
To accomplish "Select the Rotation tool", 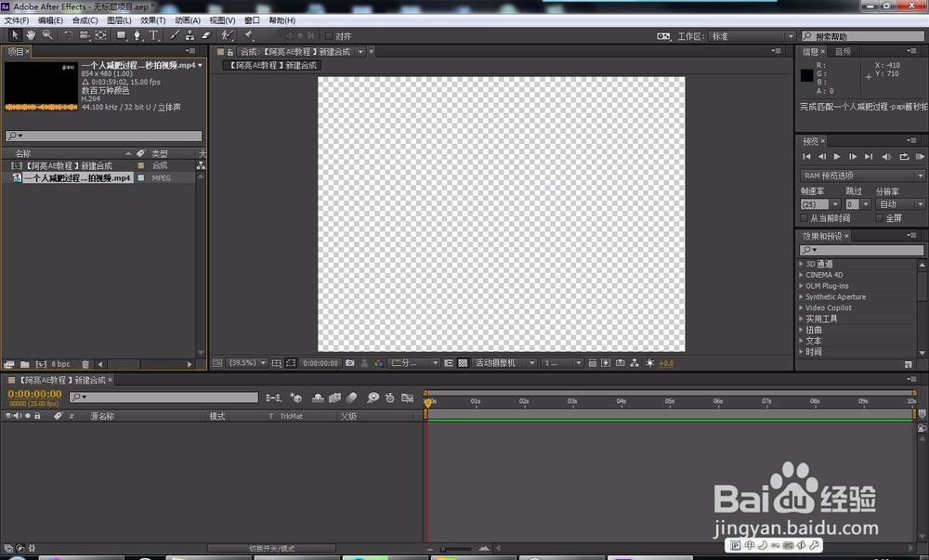I will pyautogui.click(x=68, y=35).
